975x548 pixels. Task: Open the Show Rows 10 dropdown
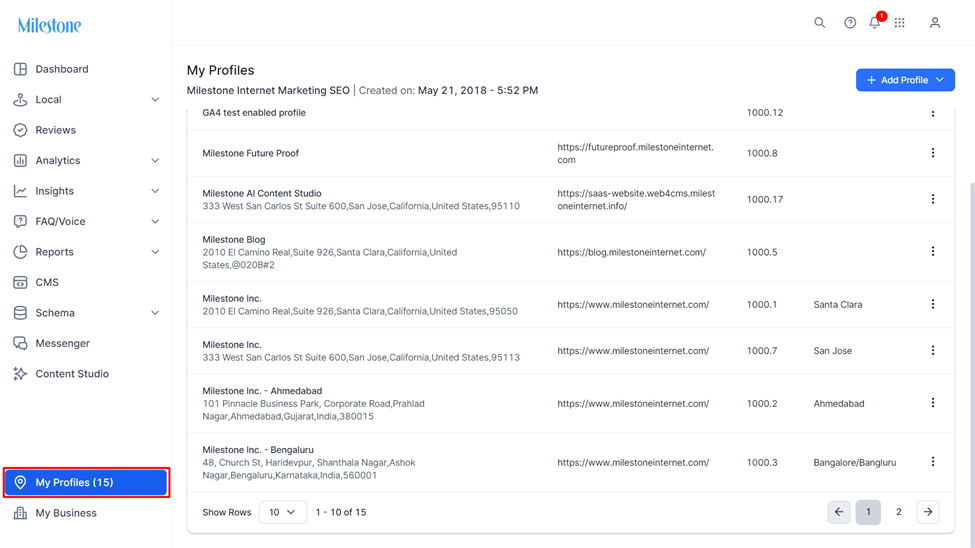click(x=283, y=512)
